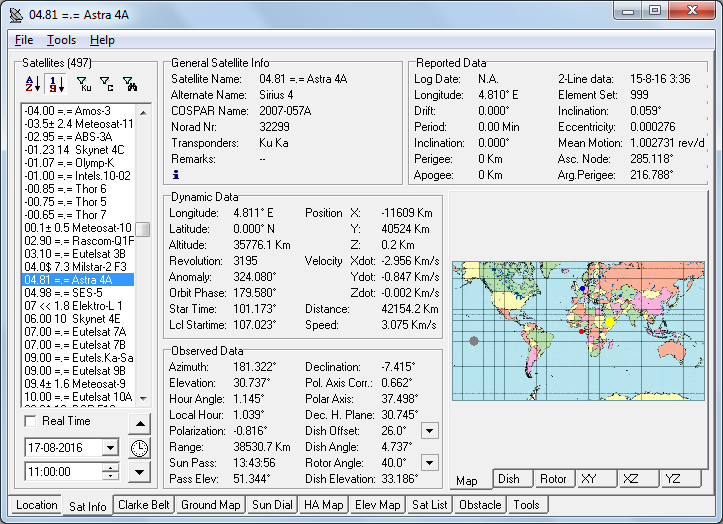This screenshot has height=524, width=723.
Task: Switch to the Elev Map tab
Action: [378, 505]
